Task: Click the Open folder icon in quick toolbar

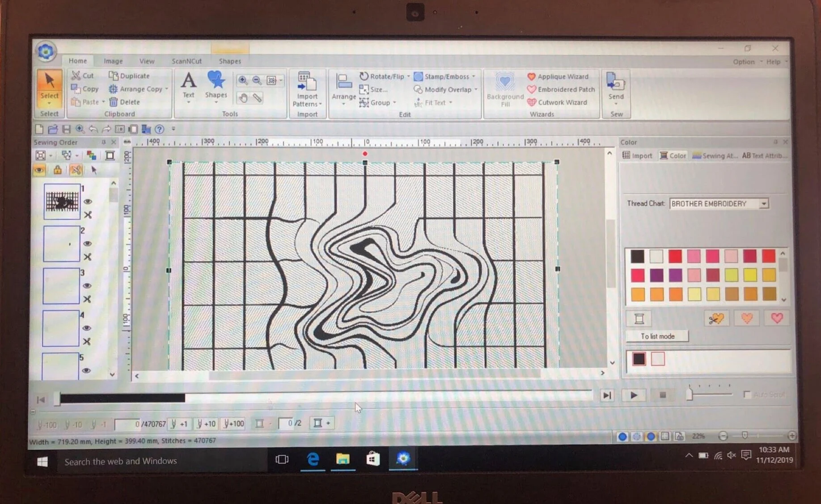Action: (x=53, y=130)
